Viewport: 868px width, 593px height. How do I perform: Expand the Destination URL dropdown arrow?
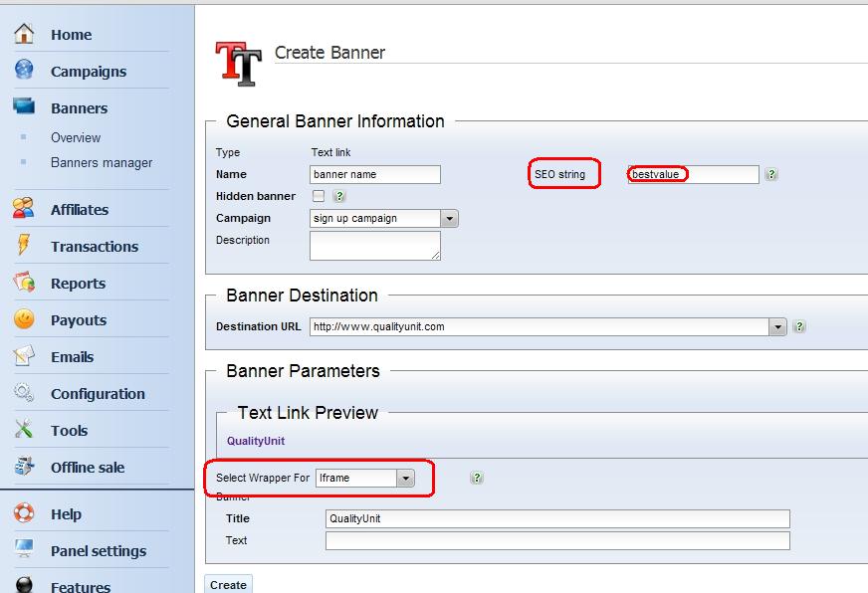[x=777, y=326]
